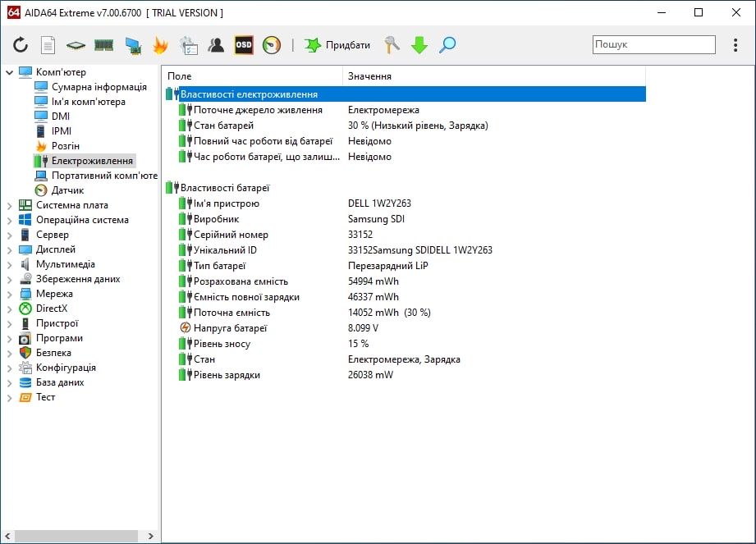
Task: Expand the Системна плата node
Action: click(x=9, y=206)
